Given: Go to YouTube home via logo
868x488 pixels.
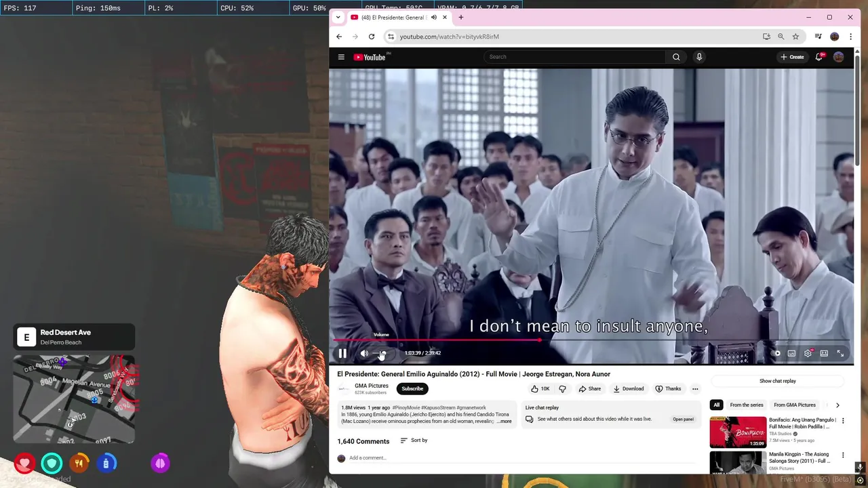Looking at the screenshot, I should coord(370,57).
